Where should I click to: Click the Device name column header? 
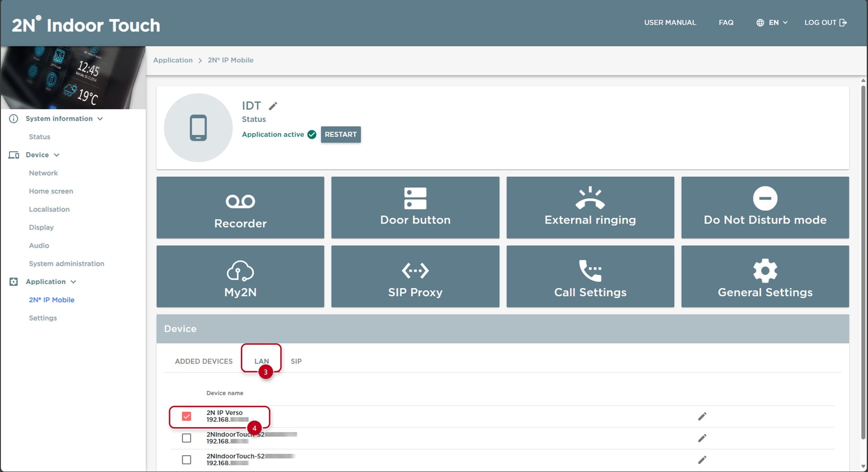(x=225, y=393)
